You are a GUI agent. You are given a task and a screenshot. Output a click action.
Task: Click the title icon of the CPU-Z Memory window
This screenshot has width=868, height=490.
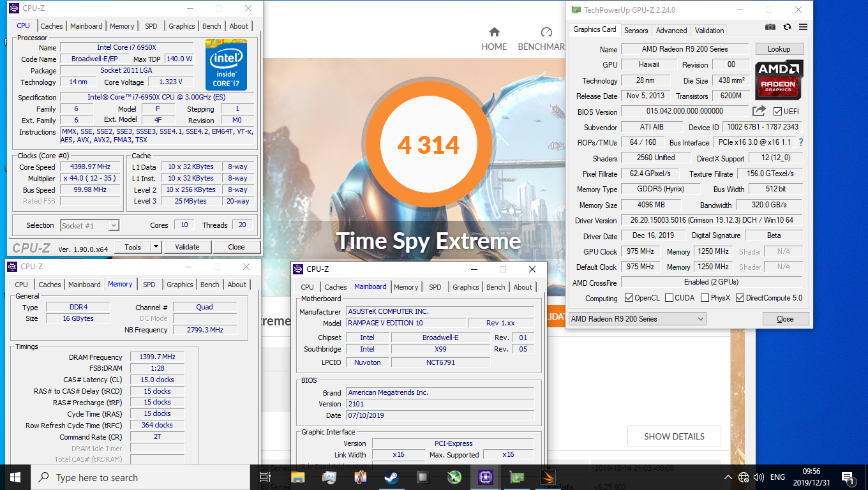[12, 267]
